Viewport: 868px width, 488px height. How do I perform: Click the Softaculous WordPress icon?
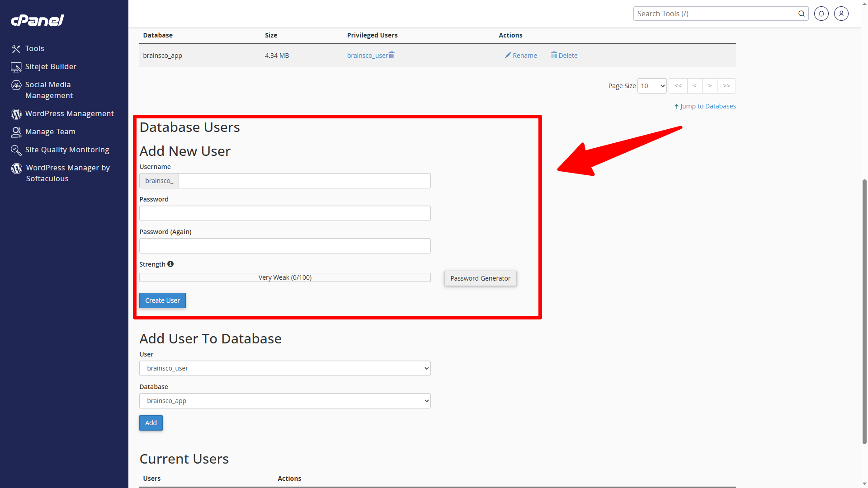pos(17,169)
